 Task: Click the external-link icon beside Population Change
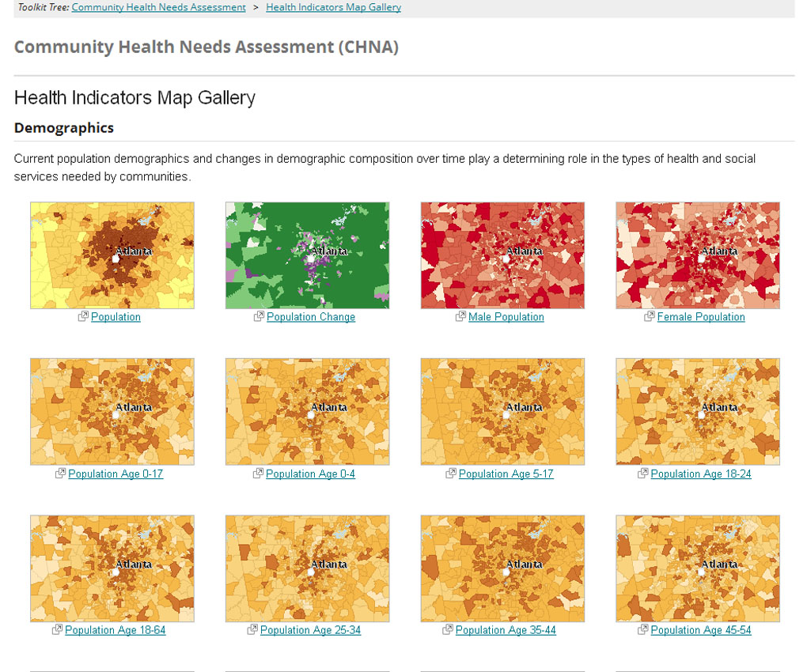[x=260, y=316]
